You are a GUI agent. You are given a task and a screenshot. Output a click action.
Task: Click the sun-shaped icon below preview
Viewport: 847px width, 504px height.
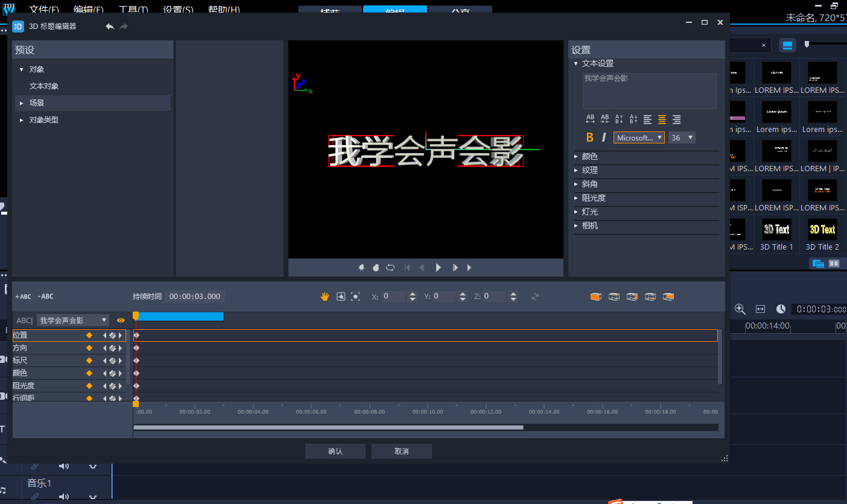coord(361,268)
